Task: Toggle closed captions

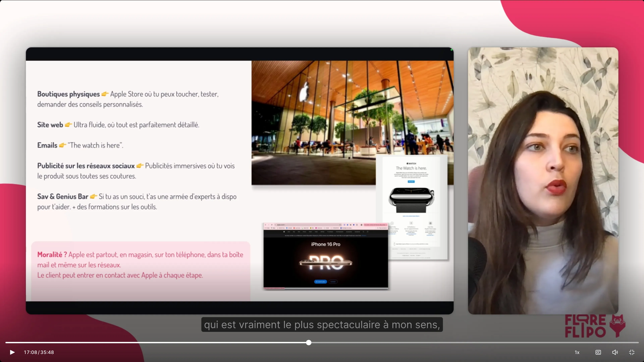Action: [598, 352]
